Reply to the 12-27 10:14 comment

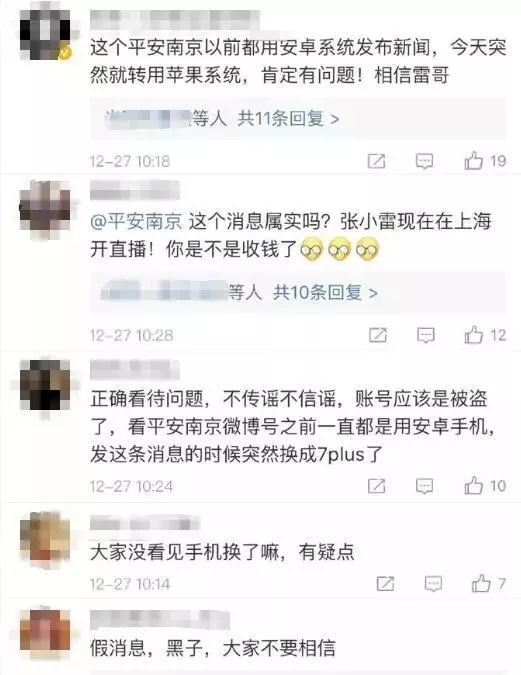click(x=433, y=584)
